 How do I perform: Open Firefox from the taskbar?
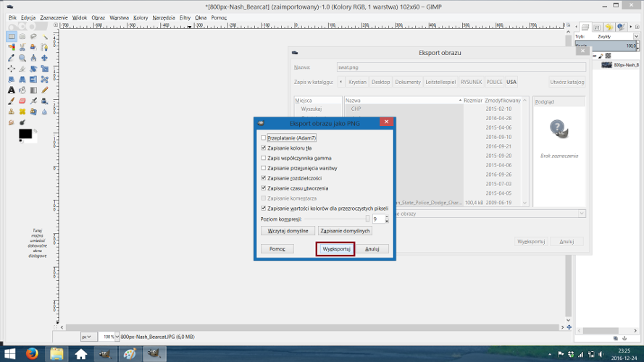click(x=32, y=354)
